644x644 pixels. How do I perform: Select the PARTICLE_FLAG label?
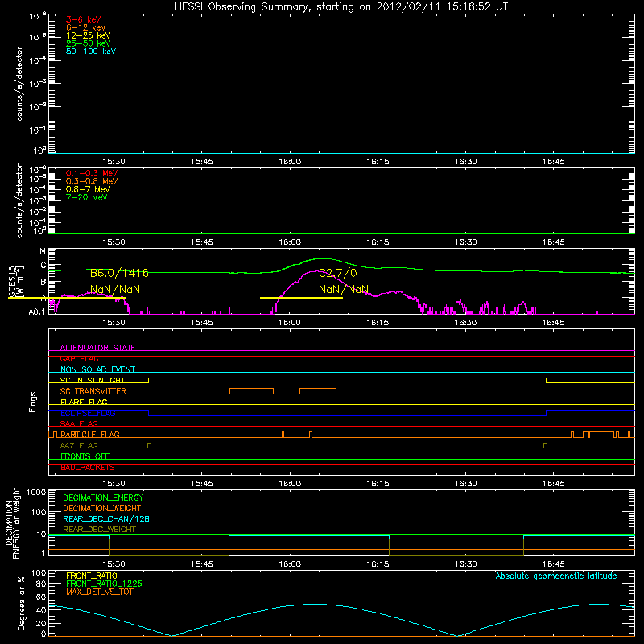click(90, 434)
